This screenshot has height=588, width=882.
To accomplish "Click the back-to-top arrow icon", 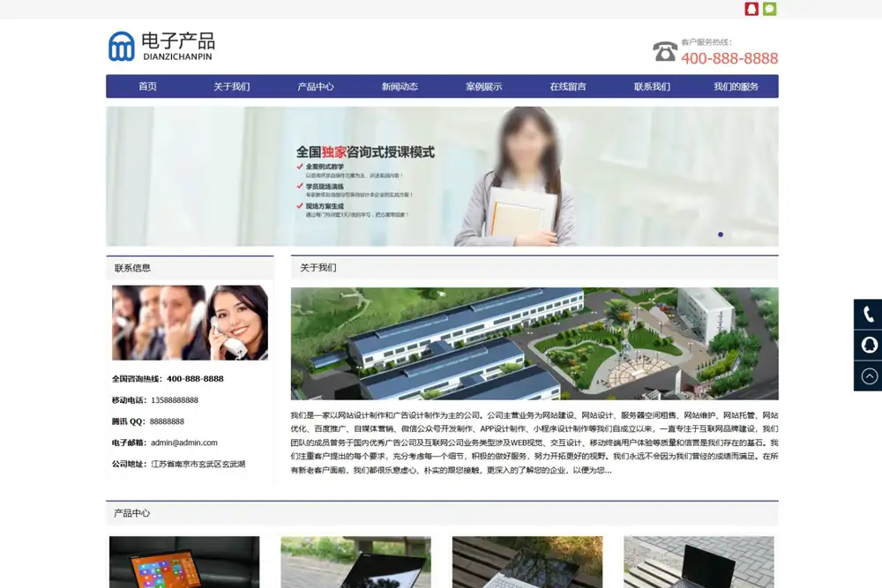I will click(x=868, y=376).
